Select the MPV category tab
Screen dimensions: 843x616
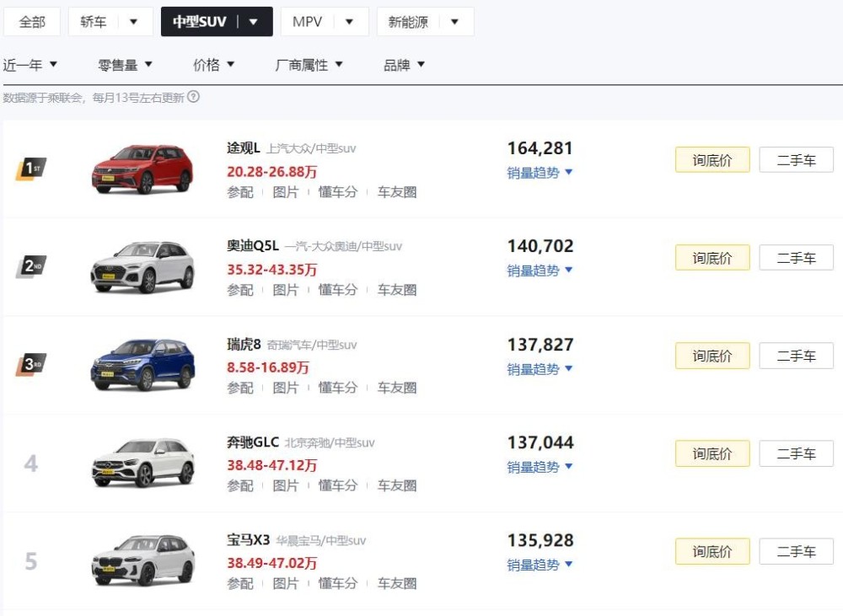[x=307, y=22]
